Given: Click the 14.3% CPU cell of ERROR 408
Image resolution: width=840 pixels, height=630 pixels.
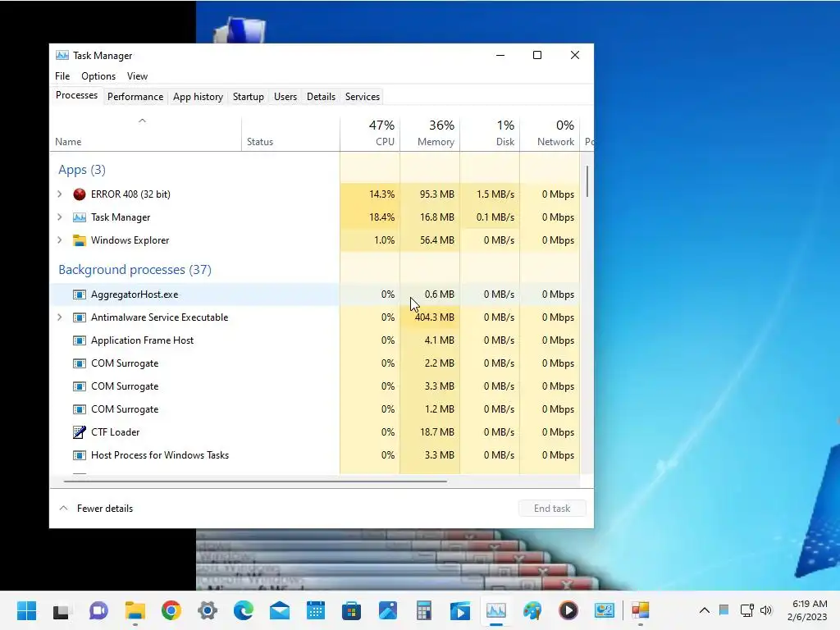Looking at the screenshot, I should coord(370,194).
